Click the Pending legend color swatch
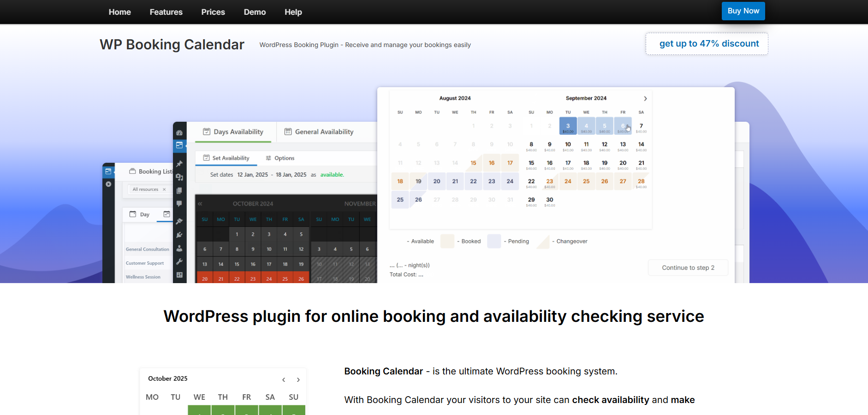The width and height of the screenshot is (868, 415). tap(494, 241)
